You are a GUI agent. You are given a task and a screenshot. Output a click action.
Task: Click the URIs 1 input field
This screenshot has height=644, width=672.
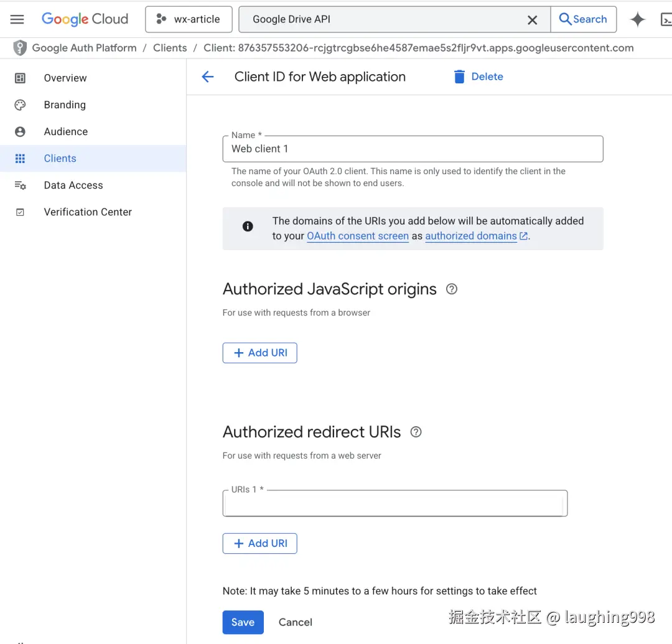tap(395, 503)
